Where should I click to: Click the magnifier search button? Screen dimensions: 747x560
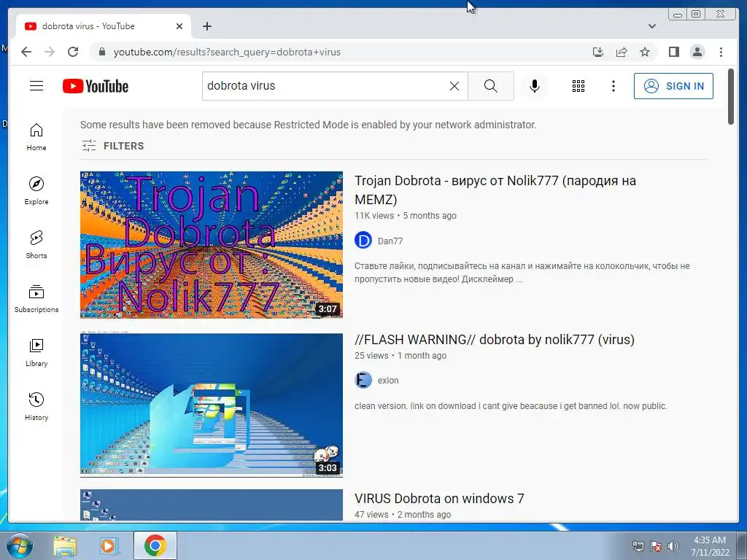point(491,86)
